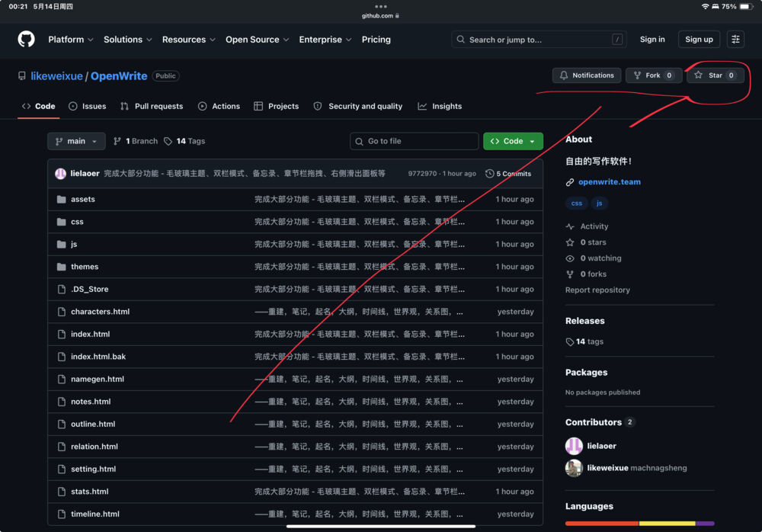The image size is (762, 532).
Task: Click the Notifications bell icon
Action: [x=564, y=75]
